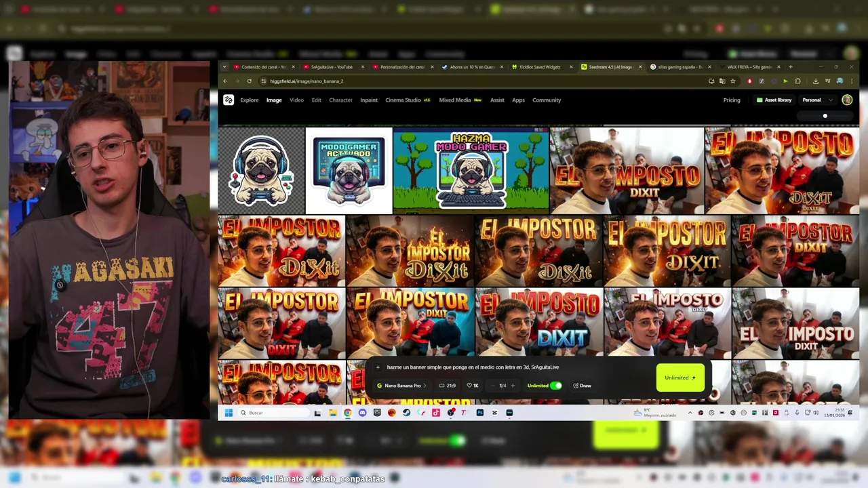Open CapCut from the taskbar
This screenshot has height=488, width=868.
pos(495,413)
